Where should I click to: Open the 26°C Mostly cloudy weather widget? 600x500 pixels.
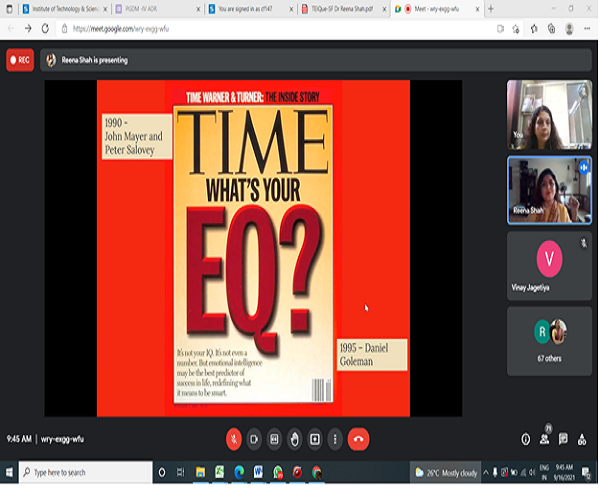446,473
